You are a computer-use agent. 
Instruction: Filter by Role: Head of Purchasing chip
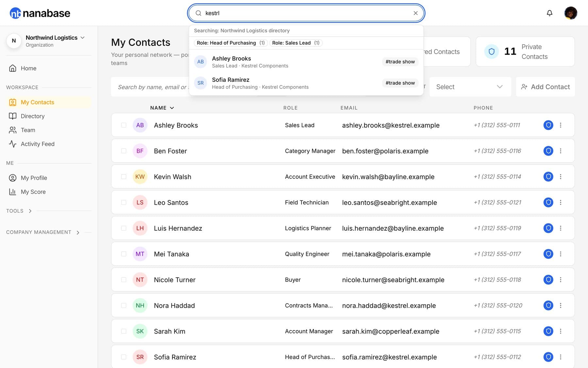231,43
